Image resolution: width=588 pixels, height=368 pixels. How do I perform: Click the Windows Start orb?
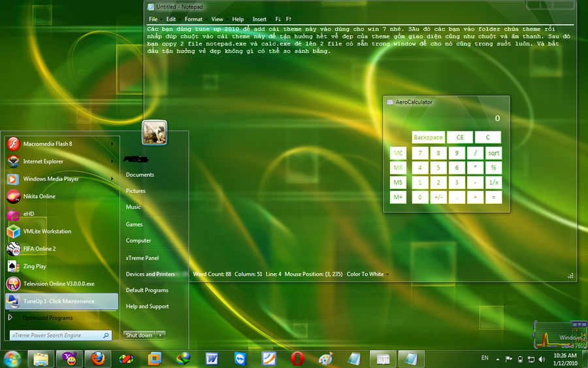(x=12, y=359)
